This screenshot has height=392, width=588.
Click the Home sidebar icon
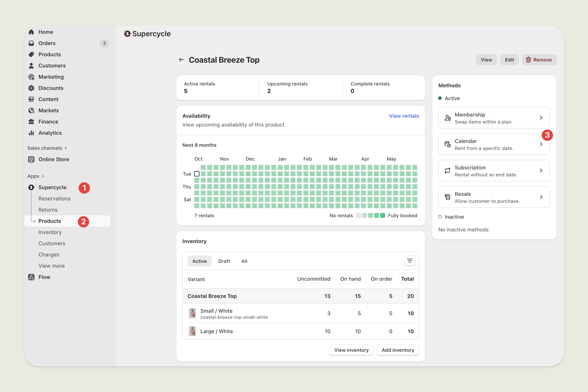tap(31, 32)
